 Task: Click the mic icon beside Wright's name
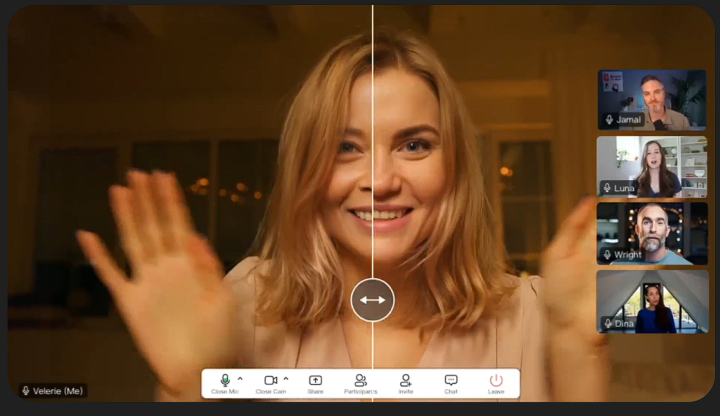coord(609,256)
